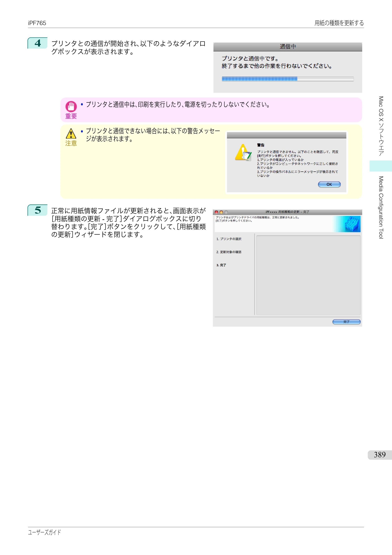
Task: Click the Media Configuration Tool side tab label
Action: click(381, 207)
